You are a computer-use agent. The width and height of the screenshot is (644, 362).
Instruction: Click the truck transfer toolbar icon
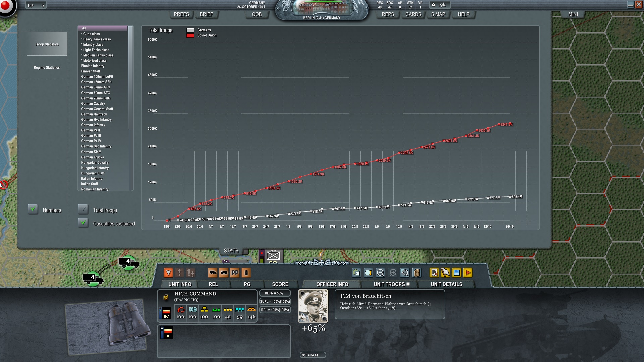coord(213,273)
